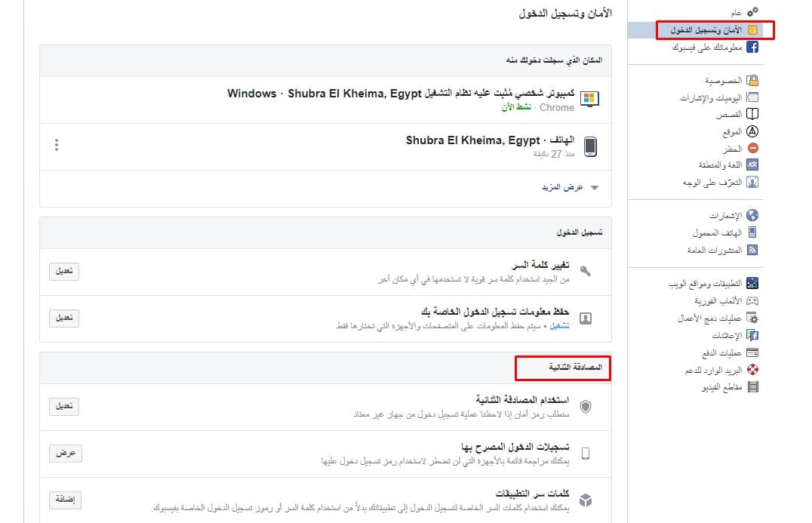This screenshot has height=523, width=812.
Task: Click 'إضافة' button for app passwords
Action: click(x=65, y=500)
